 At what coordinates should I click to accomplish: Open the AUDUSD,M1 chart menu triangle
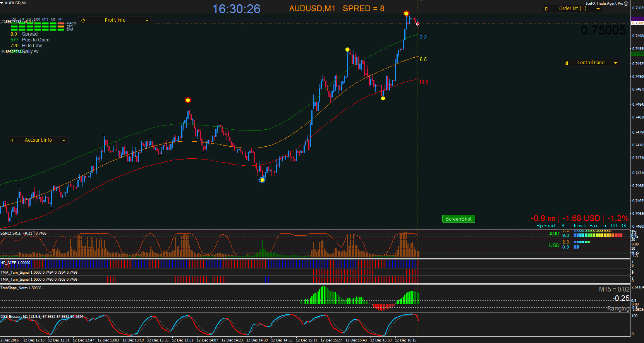tap(2, 3)
